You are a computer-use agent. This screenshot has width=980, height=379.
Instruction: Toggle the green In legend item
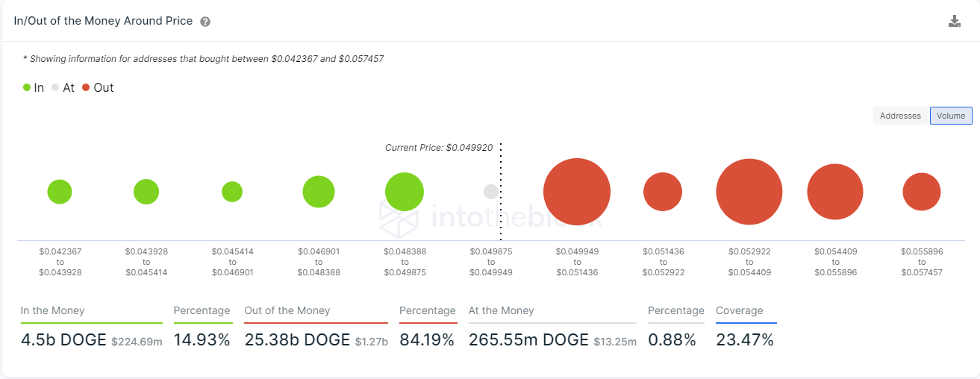[x=34, y=87]
